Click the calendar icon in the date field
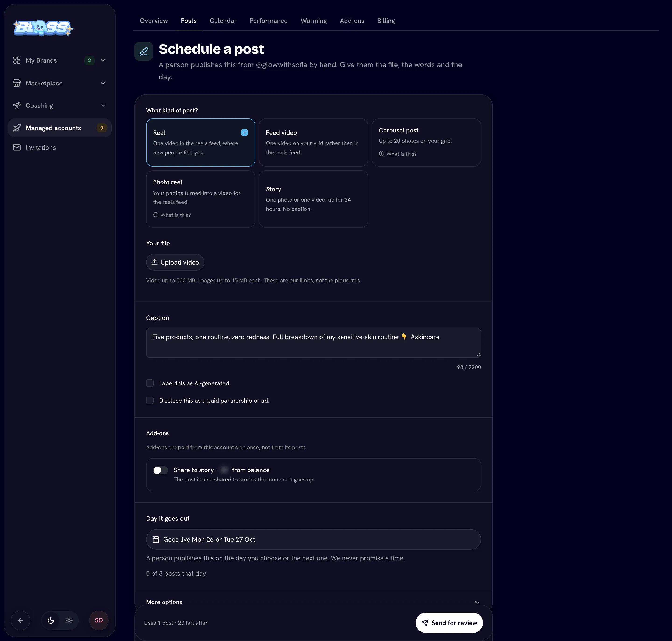672x641 pixels. 156,540
